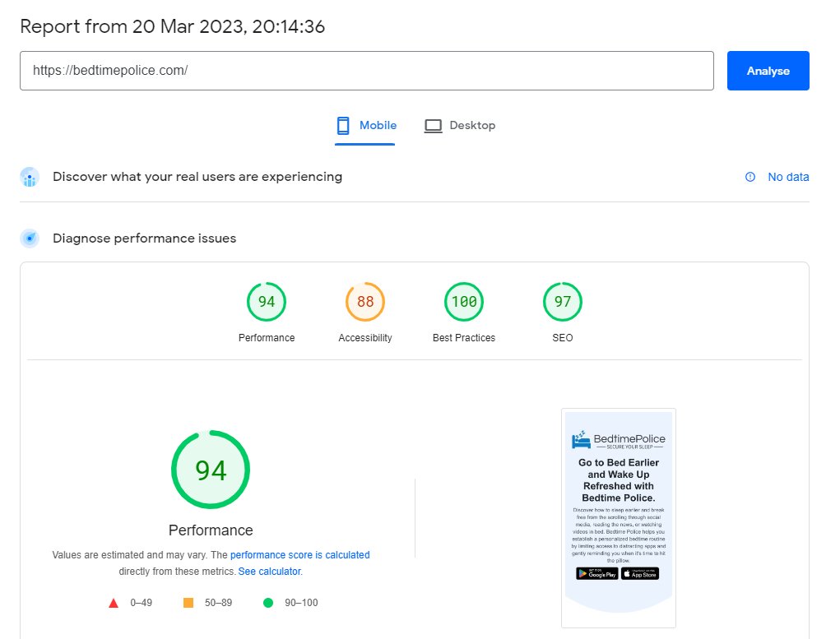Click the Diagnose performance issues radar icon
The height and width of the screenshot is (639, 840).
tap(30, 238)
